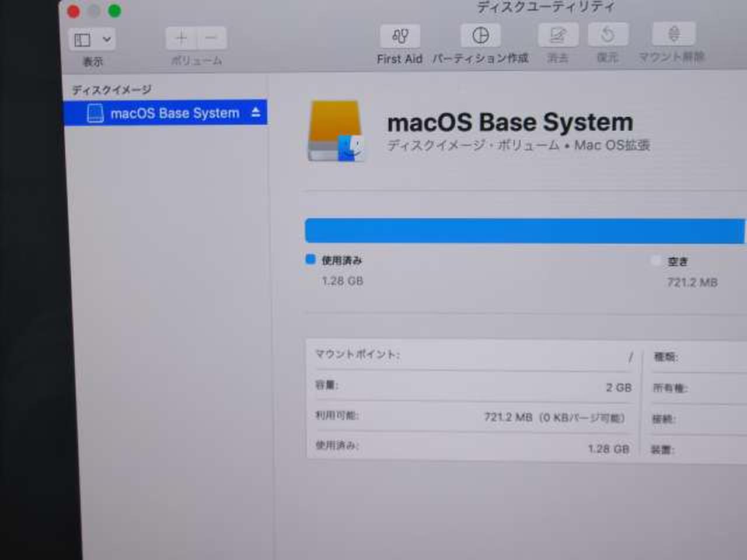This screenshot has height=560, width=747.
Task: Click the マウントポイント row
Action: [x=473, y=355]
